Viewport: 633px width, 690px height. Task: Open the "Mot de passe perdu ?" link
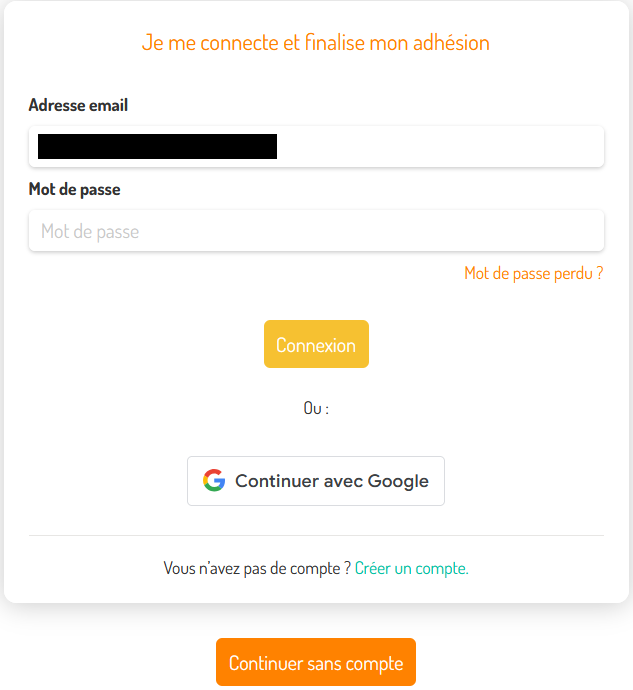tap(533, 273)
